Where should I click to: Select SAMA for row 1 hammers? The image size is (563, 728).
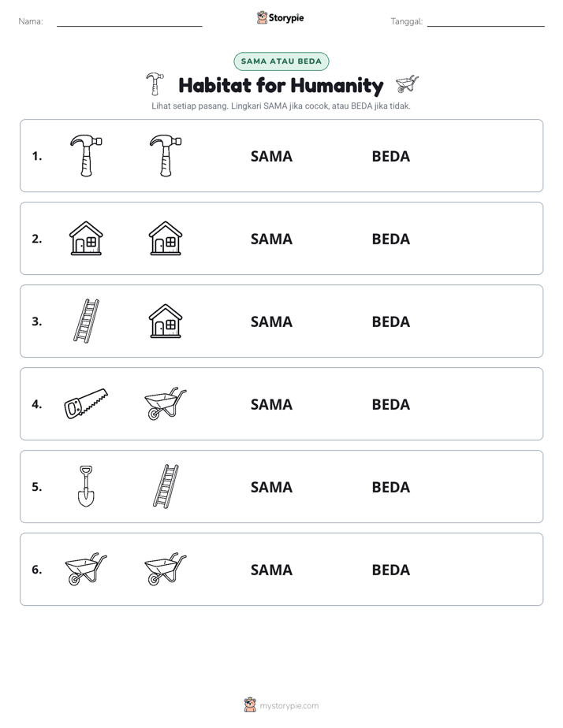(x=271, y=157)
